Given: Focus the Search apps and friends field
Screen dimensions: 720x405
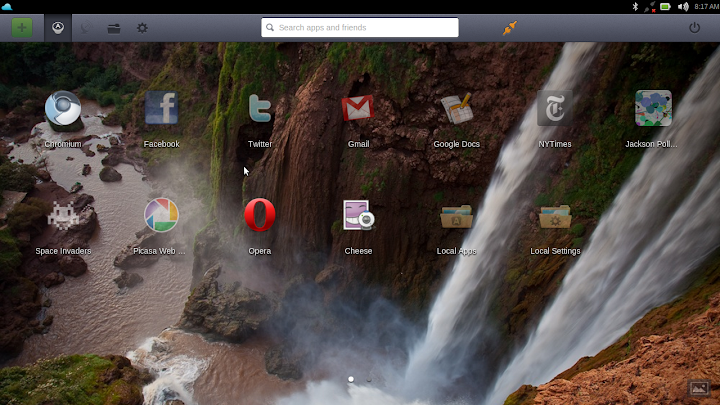Looking at the screenshot, I should coord(360,28).
